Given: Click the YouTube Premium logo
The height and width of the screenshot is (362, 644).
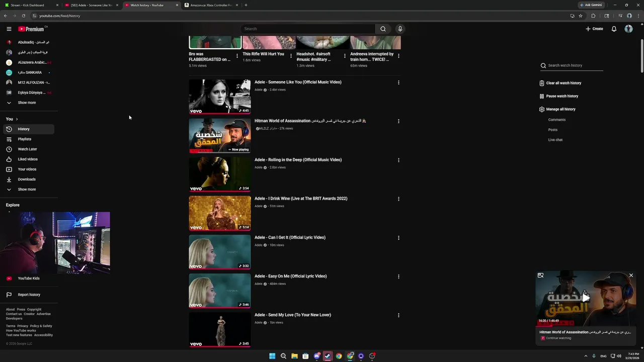Looking at the screenshot, I should (32, 29).
